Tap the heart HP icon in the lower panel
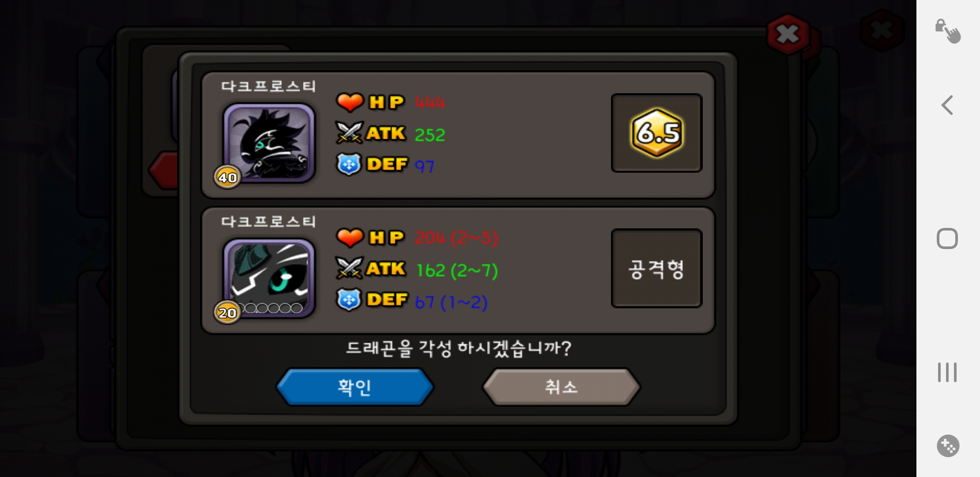The height and width of the screenshot is (477, 980). 350,238
